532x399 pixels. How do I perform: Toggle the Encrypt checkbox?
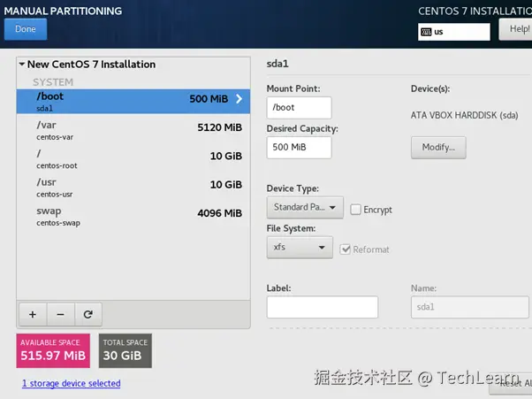355,209
